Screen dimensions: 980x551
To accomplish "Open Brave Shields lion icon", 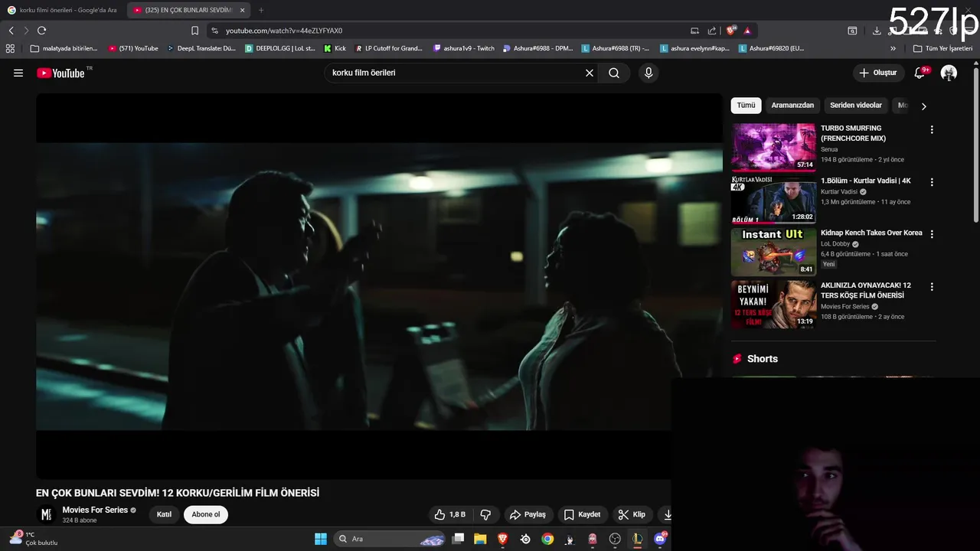I will click(x=731, y=31).
